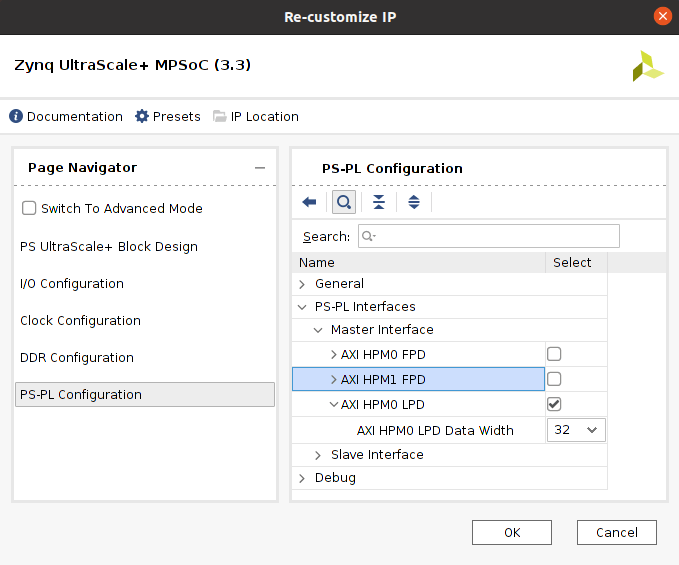Open Presets gear icon
Viewport: 679px width, 565px height.
[142, 116]
